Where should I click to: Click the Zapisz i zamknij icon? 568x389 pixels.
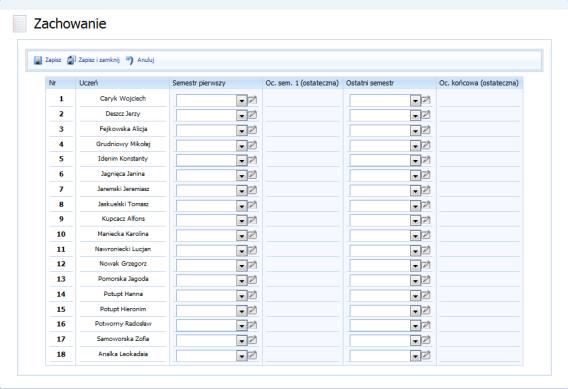coord(71,60)
